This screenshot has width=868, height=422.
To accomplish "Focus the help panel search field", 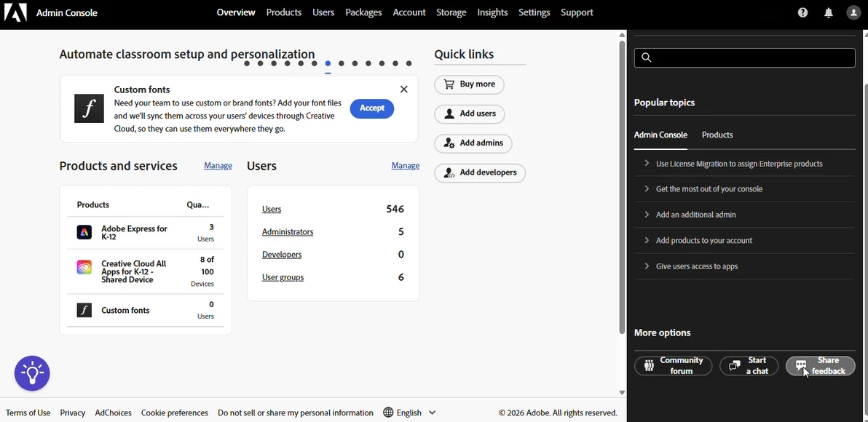I will click(744, 57).
